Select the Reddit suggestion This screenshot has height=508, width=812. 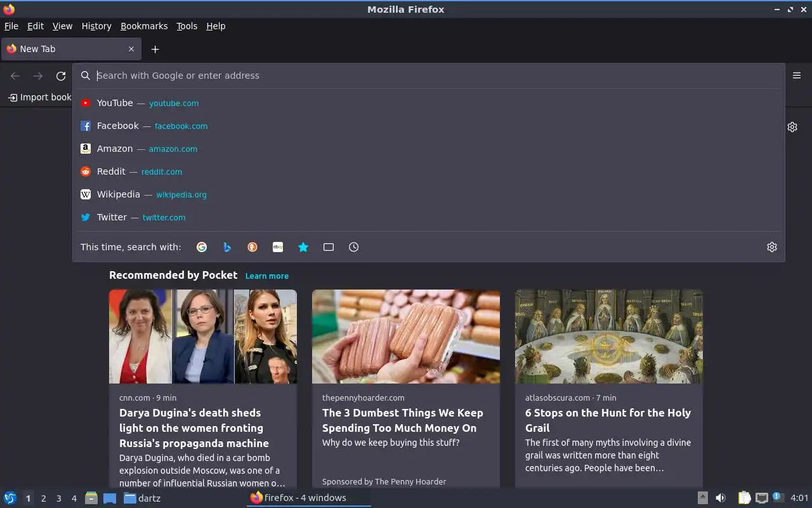point(429,171)
